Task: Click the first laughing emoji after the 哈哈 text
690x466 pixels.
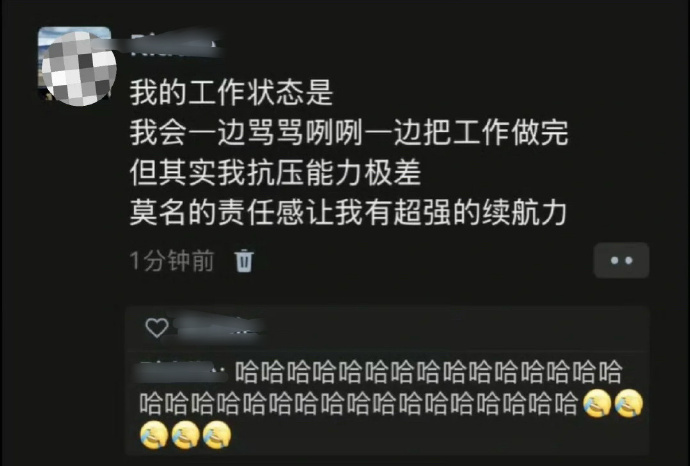Action: click(x=597, y=403)
